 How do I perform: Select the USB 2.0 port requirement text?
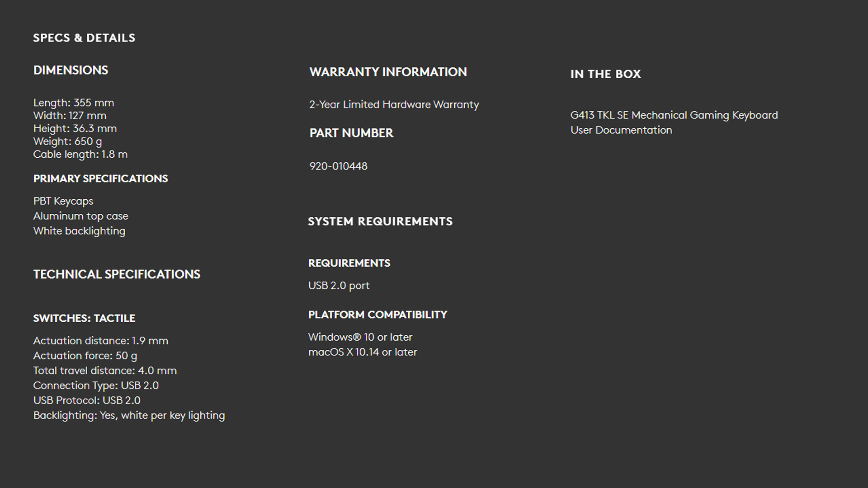pyautogui.click(x=339, y=286)
